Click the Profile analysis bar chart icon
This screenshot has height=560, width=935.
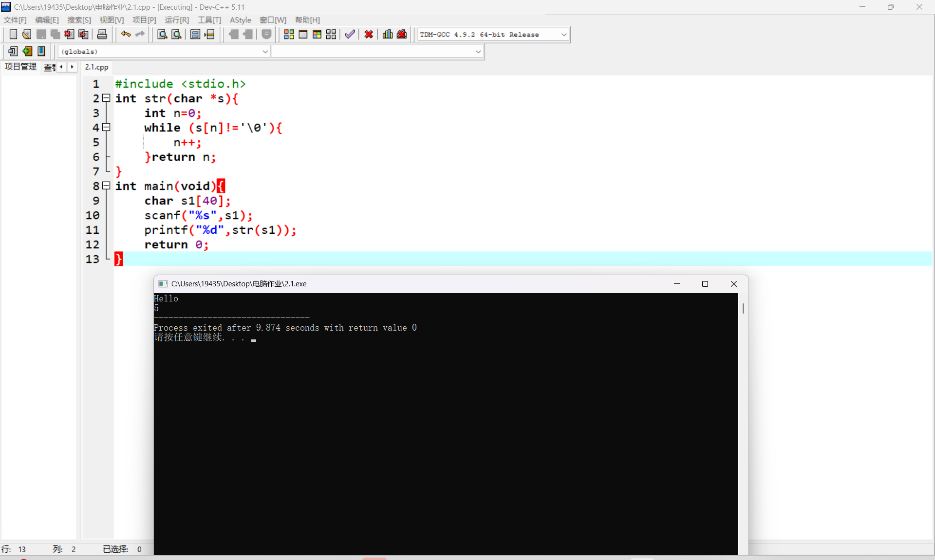tap(388, 35)
